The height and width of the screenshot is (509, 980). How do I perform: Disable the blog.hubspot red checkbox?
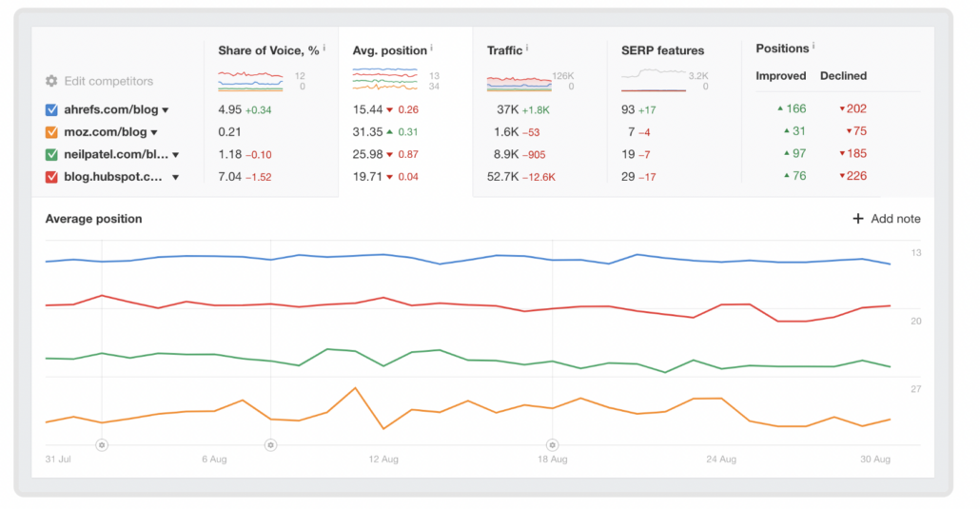(52, 176)
